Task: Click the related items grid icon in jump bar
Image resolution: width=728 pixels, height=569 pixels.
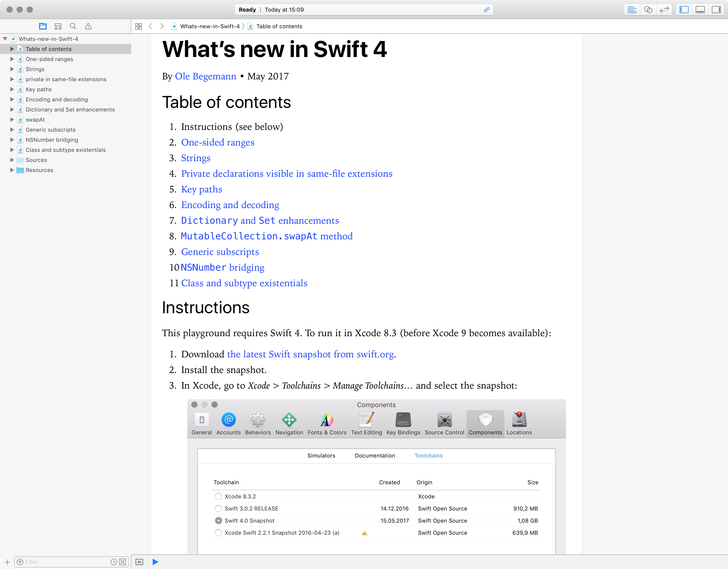Action: pos(139,26)
